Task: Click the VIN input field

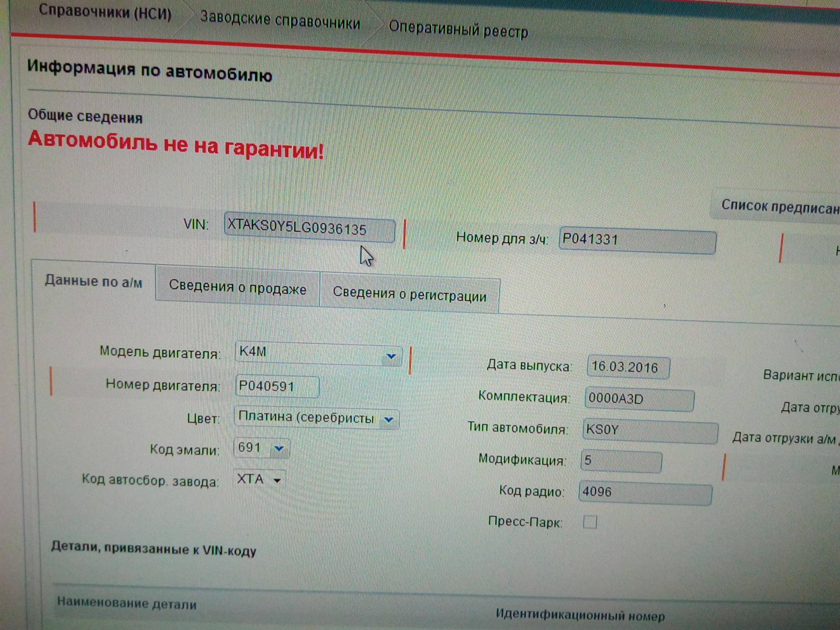Action: point(309,229)
